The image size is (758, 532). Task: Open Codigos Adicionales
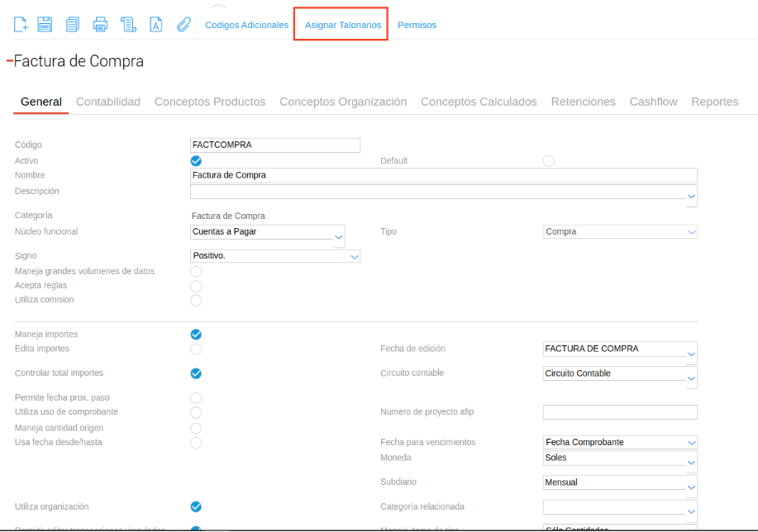[246, 25]
